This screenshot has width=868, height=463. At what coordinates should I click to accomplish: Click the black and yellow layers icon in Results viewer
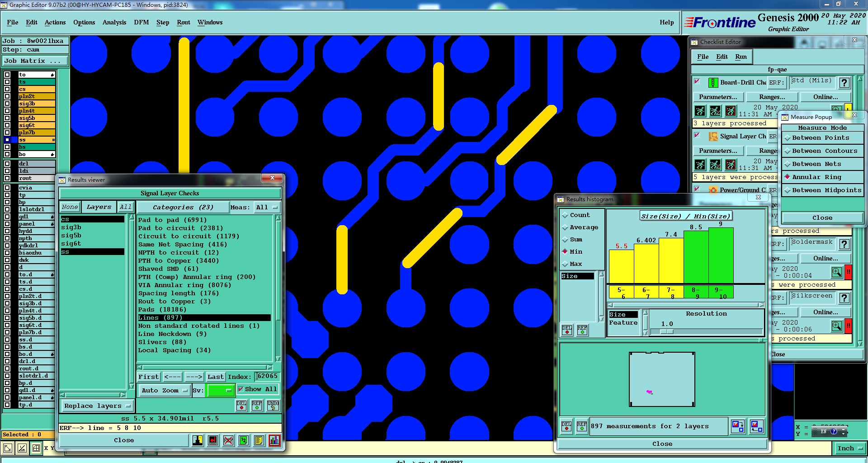(198, 440)
